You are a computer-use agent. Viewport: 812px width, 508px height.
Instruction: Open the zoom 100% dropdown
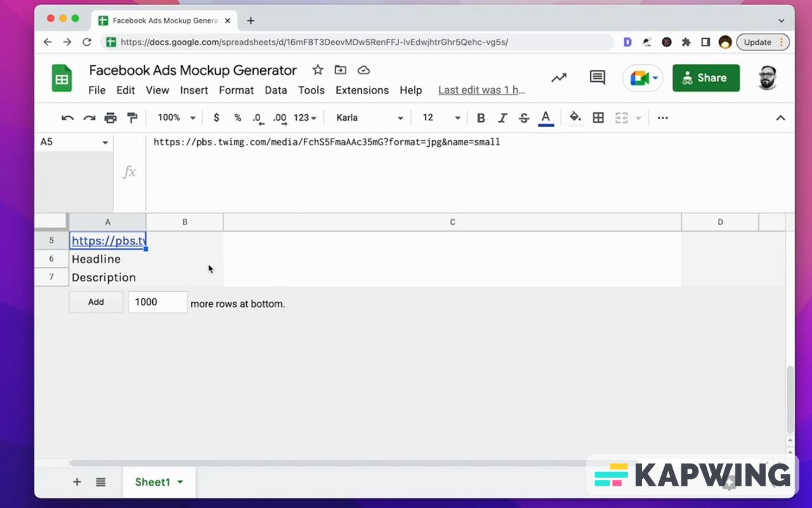(x=177, y=117)
